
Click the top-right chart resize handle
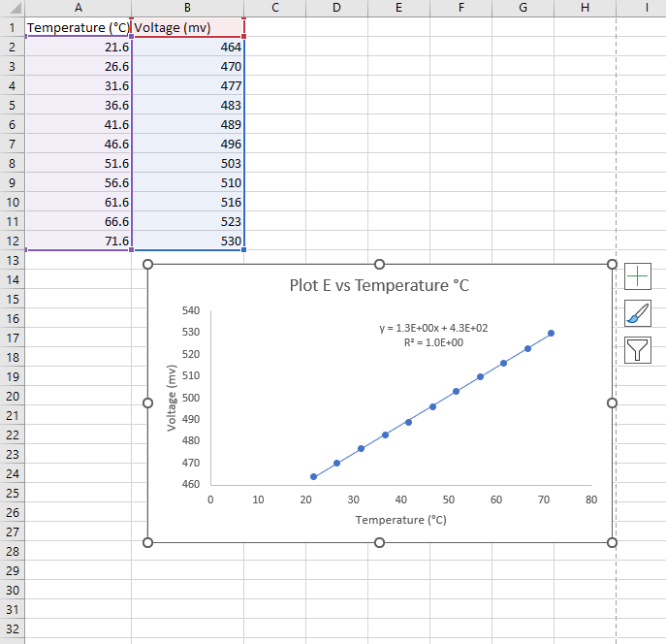pyautogui.click(x=612, y=264)
